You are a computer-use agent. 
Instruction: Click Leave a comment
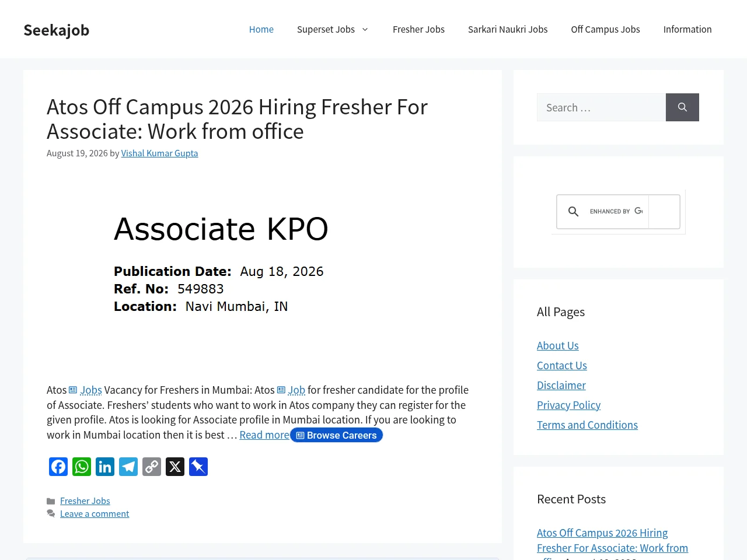(x=95, y=513)
